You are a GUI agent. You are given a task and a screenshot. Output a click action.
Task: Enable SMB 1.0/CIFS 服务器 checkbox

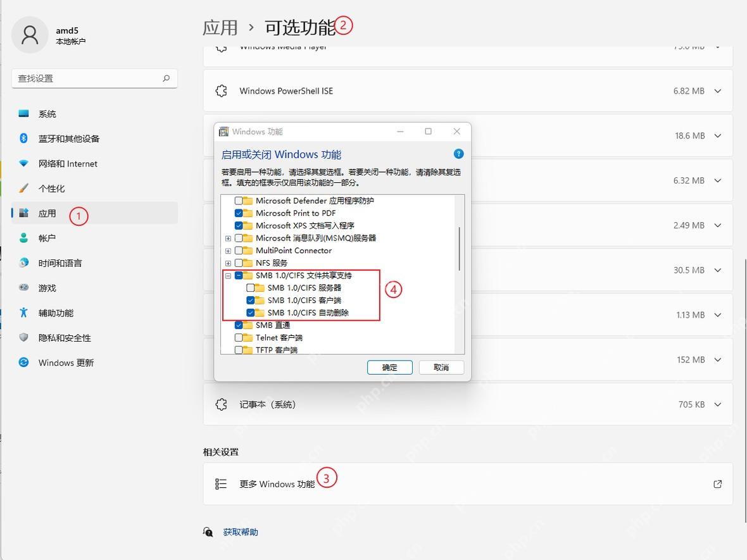250,288
